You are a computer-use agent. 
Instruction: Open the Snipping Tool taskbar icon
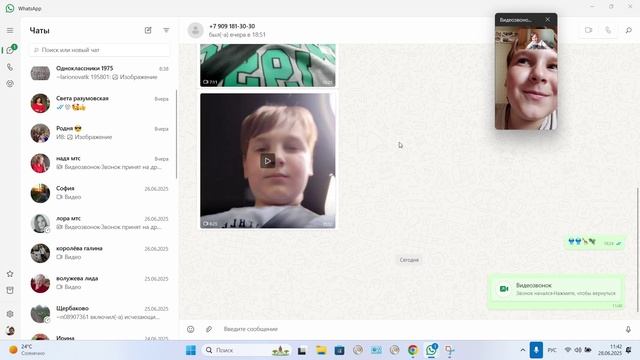[x=449, y=350]
